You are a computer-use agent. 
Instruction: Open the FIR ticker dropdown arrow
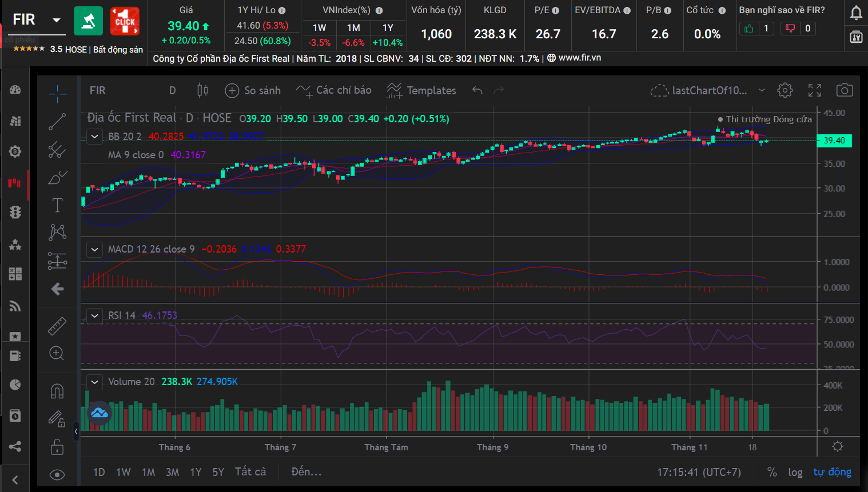[x=56, y=20]
